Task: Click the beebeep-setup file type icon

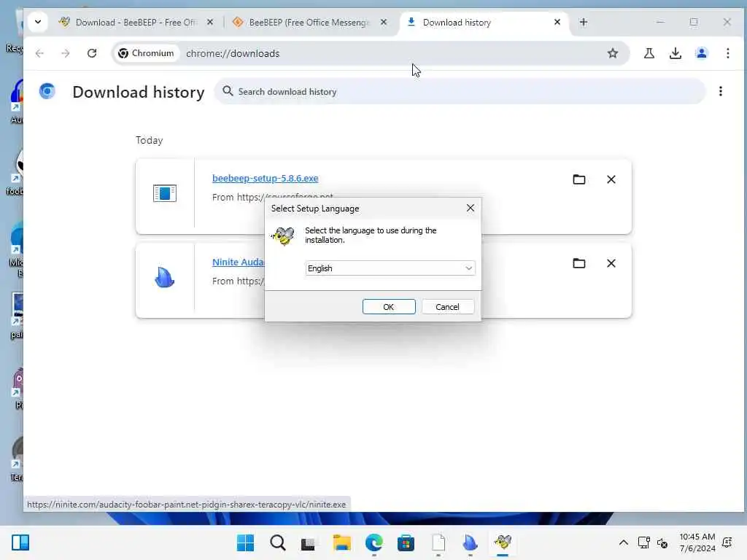Action: coord(165,193)
